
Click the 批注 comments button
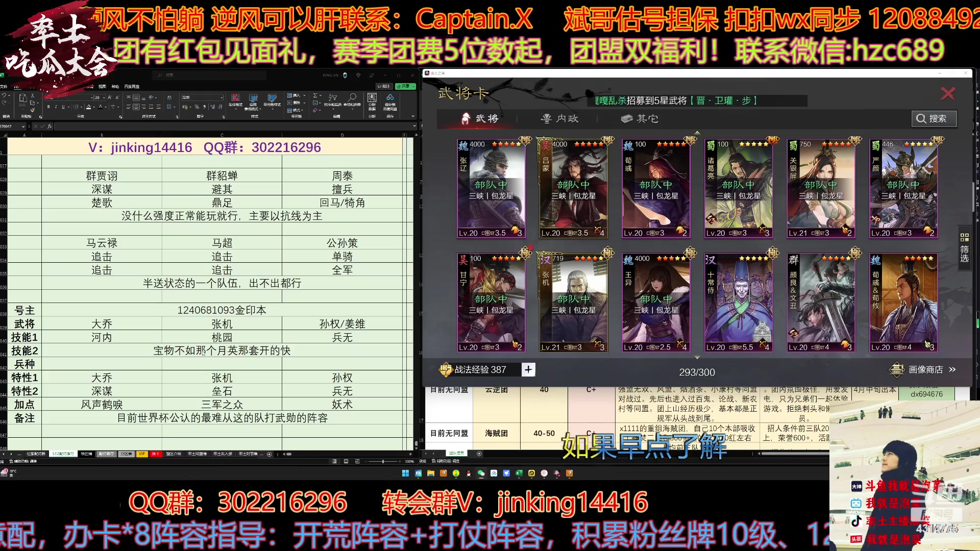click(x=384, y=86)
